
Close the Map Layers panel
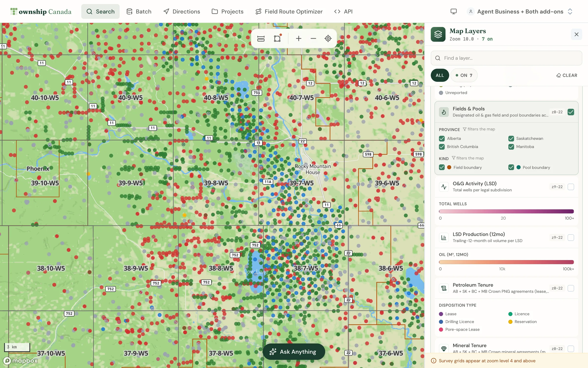[x=576, y=34]
